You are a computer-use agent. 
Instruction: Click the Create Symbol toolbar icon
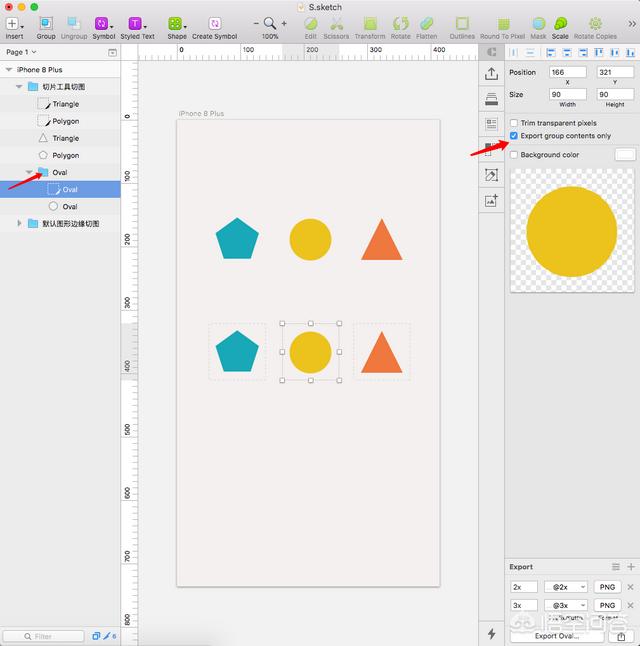215,23
